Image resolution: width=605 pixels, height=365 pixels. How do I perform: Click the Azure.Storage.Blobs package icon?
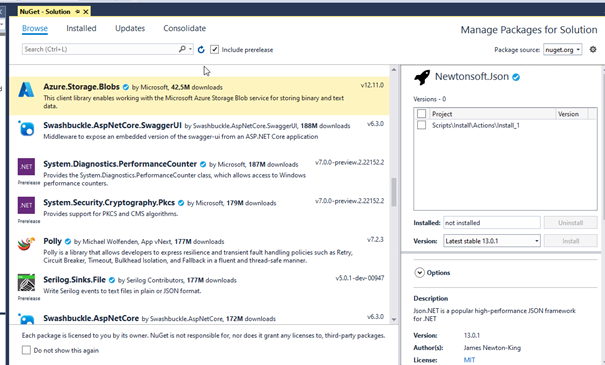[26, 90]
